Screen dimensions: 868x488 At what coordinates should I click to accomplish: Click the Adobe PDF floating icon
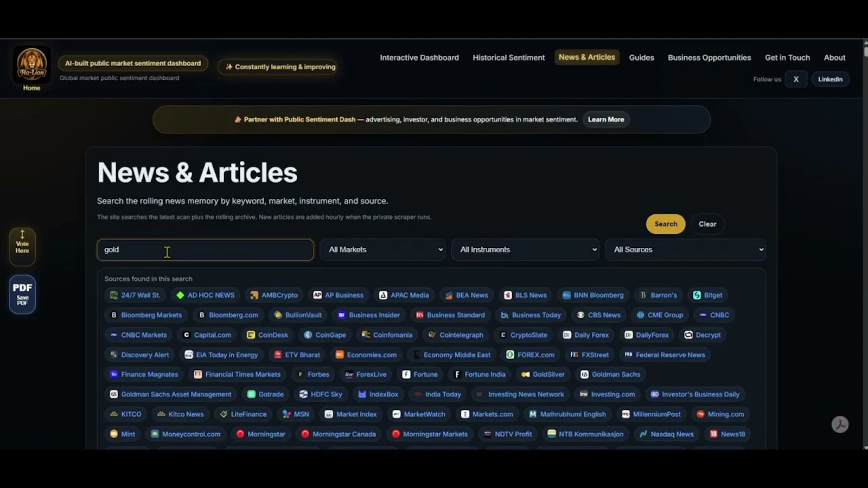tap(840, 424)
